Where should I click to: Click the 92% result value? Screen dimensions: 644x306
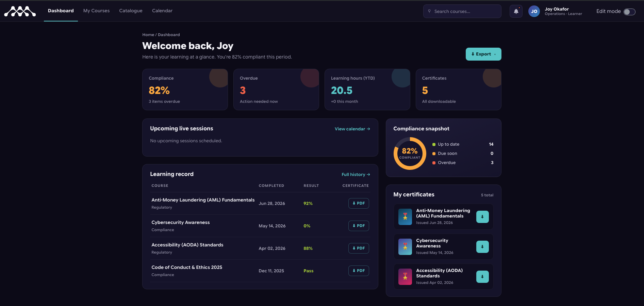point(308,204)
